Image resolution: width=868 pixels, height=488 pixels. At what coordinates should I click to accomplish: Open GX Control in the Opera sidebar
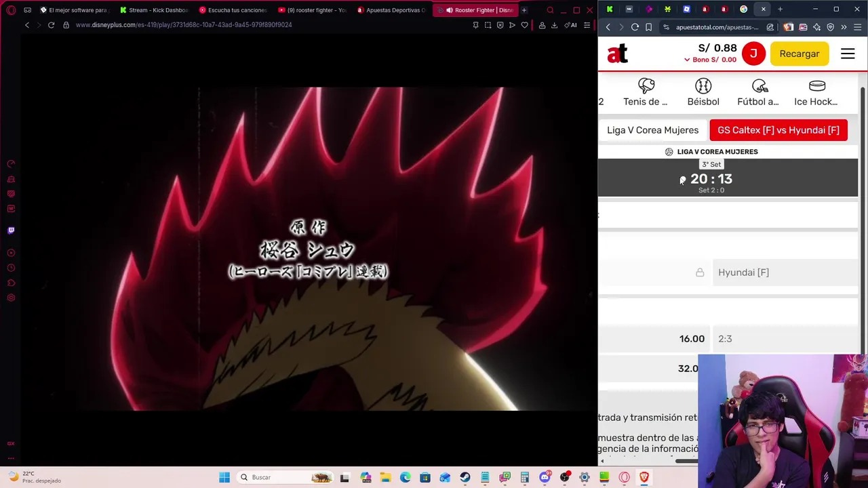[11, 164]
